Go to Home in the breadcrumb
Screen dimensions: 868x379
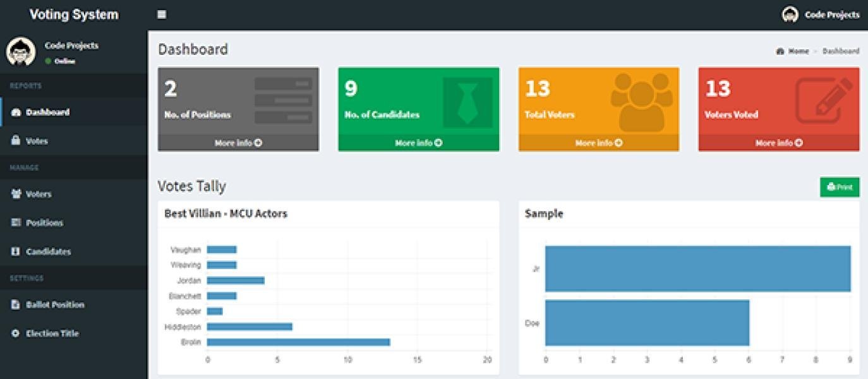coord(797,51)
